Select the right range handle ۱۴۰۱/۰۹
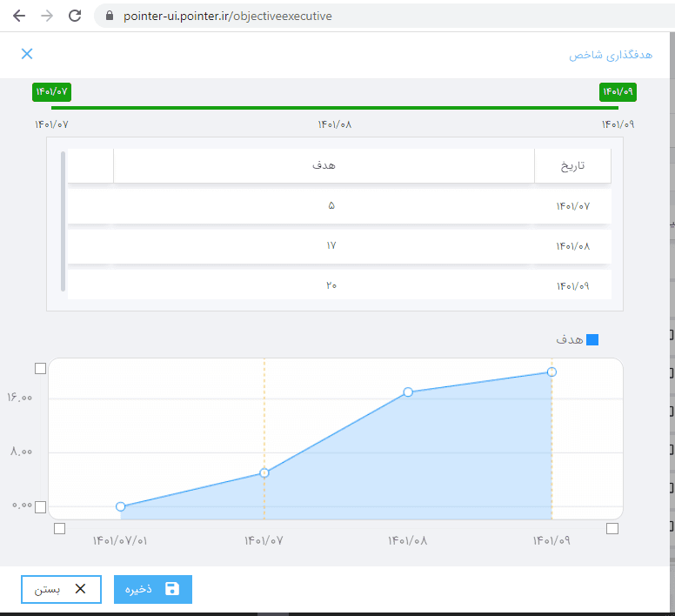The height and width of the screenshot is (616, 675). [x=618, y=92]
